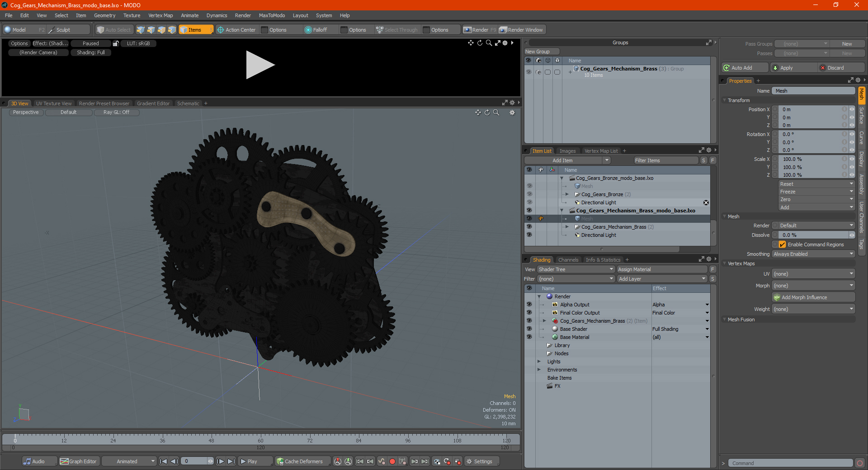Switch to Images tab
The width and height of the screenshot is (868, 470).
point(567,151)
